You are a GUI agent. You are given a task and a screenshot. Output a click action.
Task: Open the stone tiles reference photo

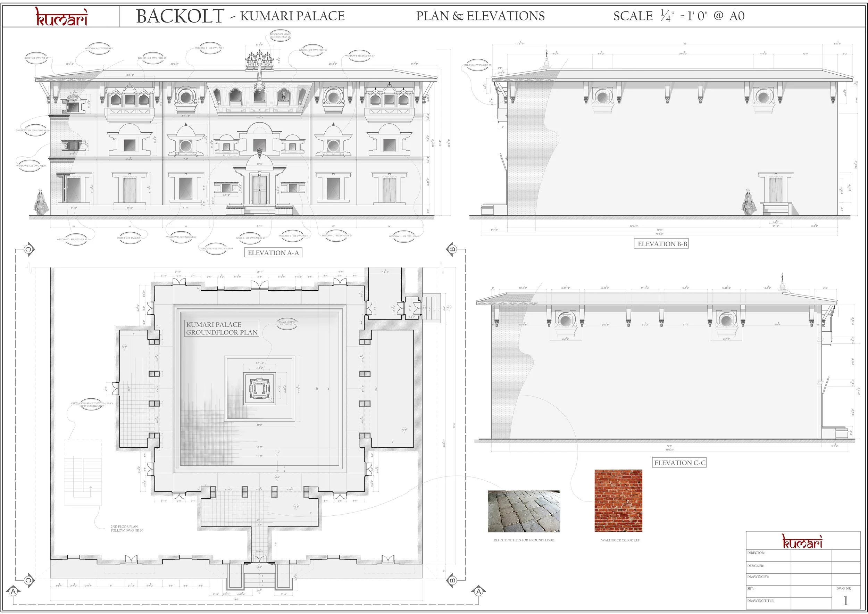[524, 511]
